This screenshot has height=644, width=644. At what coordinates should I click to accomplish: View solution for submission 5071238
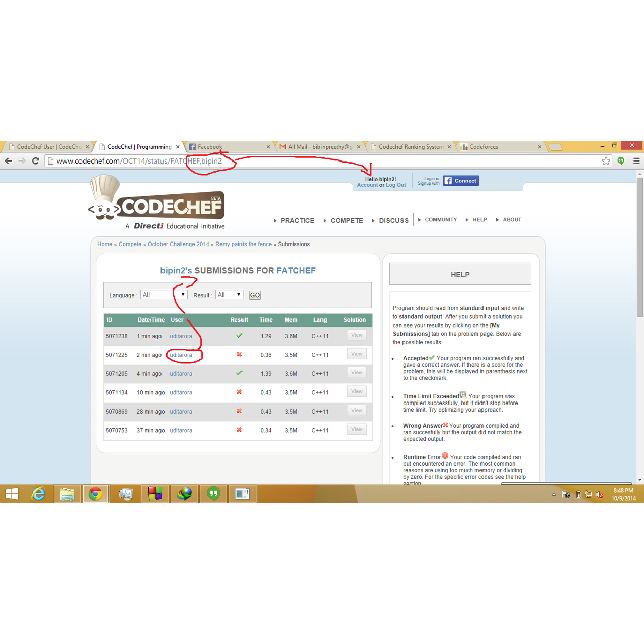coord(357,335)
